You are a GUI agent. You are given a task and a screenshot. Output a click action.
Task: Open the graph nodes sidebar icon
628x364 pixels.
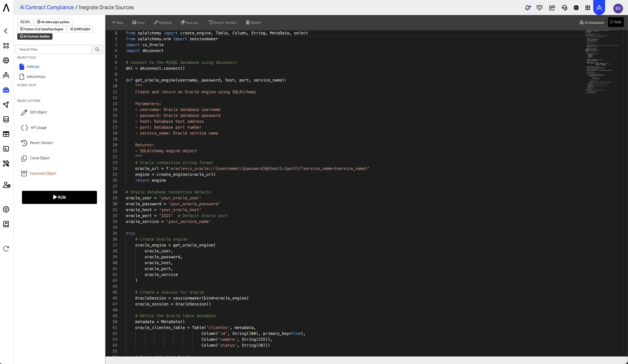click(6, 105)
